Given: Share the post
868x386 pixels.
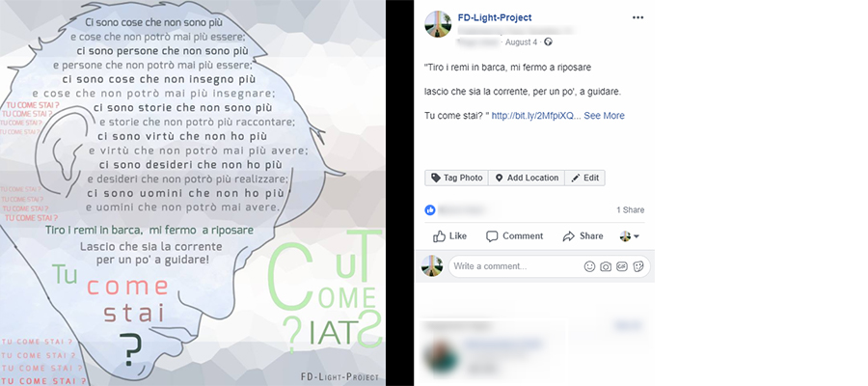Looking at the screenshot, I should click(x=583, y=235).
